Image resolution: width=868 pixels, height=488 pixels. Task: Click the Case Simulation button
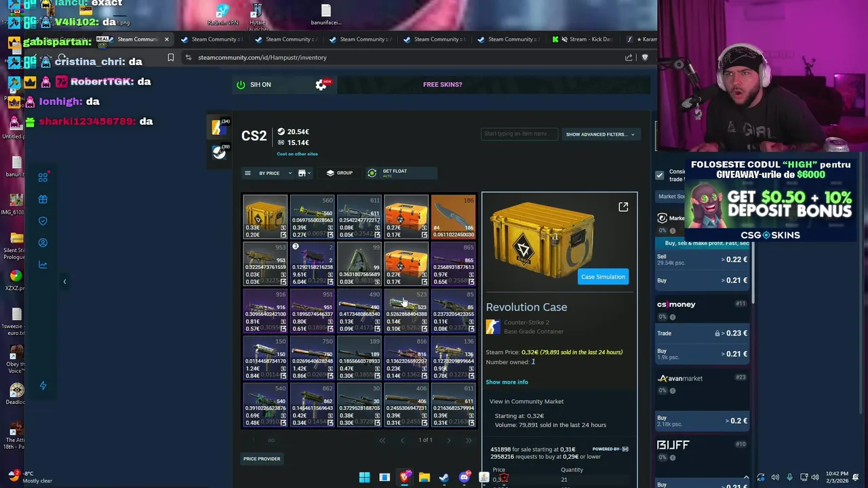point(603,277)
